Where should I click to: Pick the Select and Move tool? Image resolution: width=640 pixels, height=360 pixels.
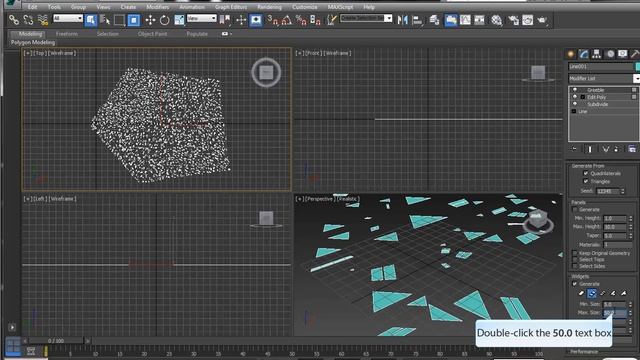150,20
